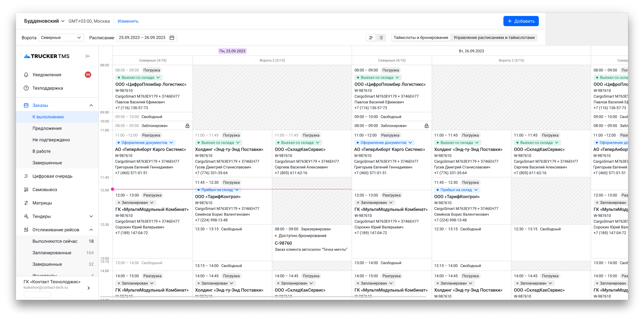This screenshot has height=319, width=644.
Task: Click the Цифровая очередь queue icon
Action: click(x=26, y=176)
